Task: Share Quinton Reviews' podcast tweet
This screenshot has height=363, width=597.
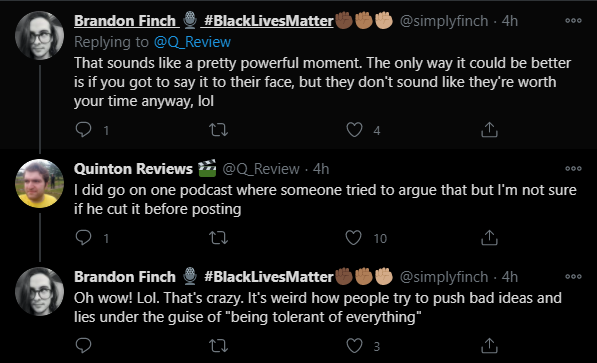Action: 489,238
